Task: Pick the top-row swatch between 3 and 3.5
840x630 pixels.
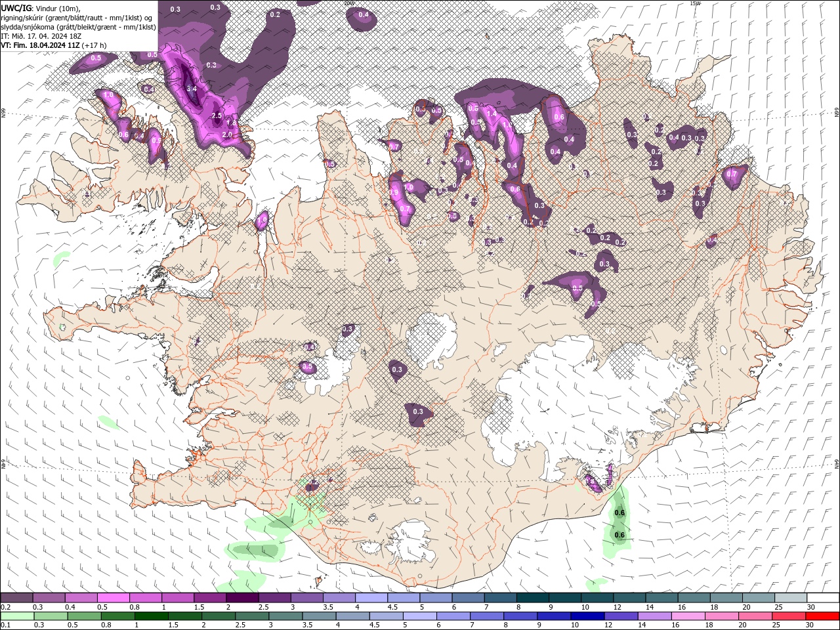Action: click(307, 598)
